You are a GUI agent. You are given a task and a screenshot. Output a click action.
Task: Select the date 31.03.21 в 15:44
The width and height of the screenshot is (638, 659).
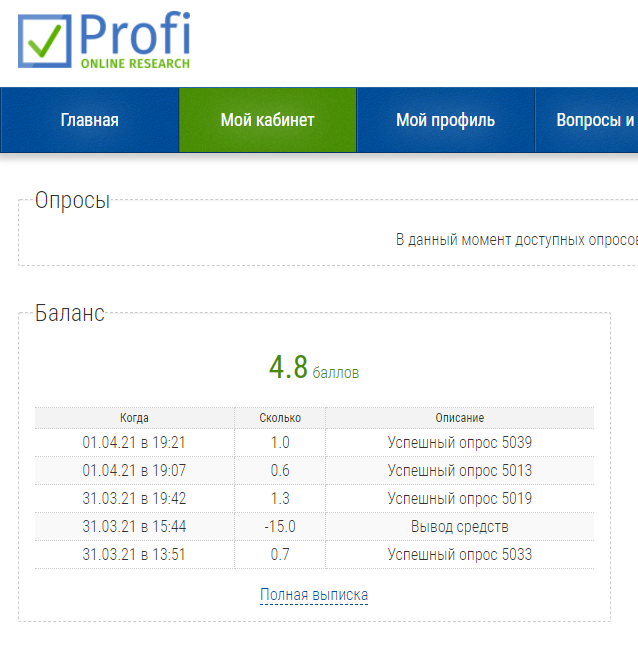[x=134, y=527]
